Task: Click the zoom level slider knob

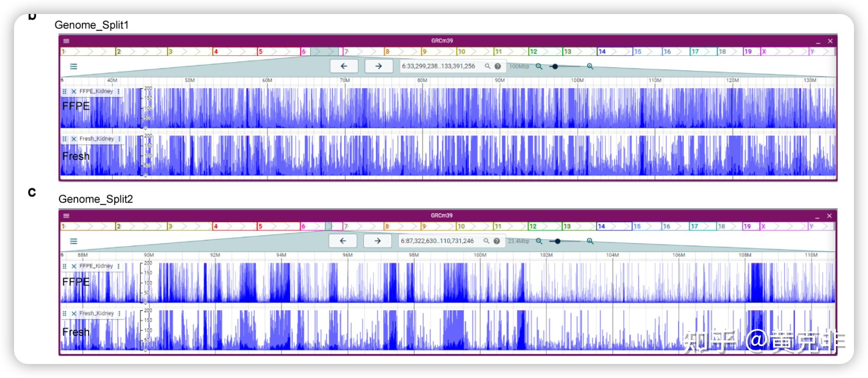Action: (556, 66)
